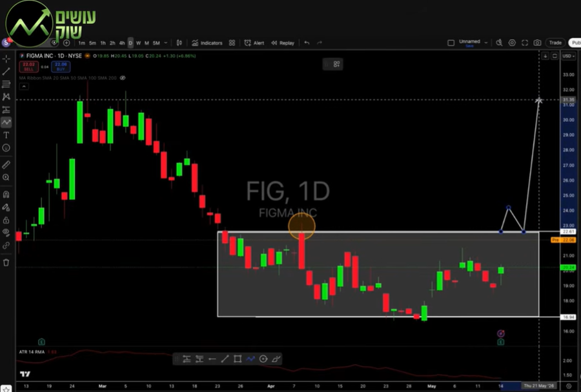Click Save under Unnamed layout

469,46
